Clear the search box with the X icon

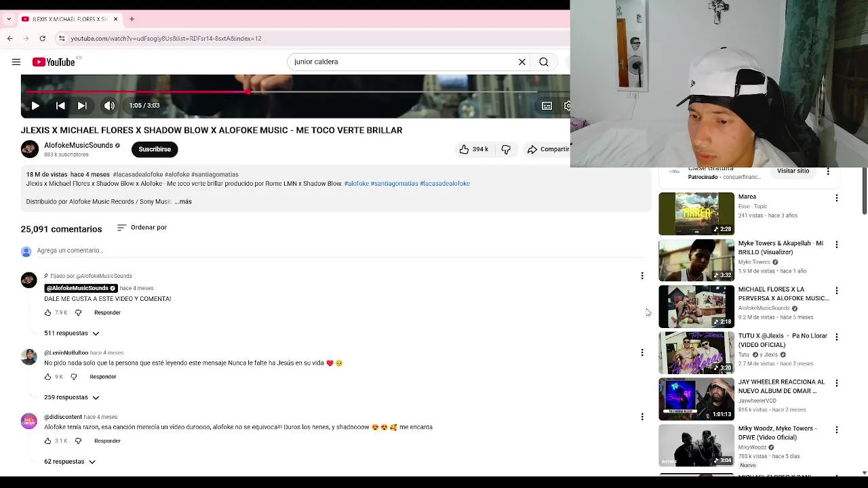(522, 62)
